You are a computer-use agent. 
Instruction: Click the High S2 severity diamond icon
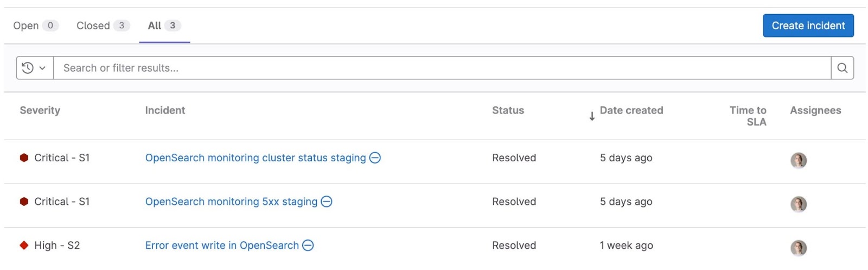point(24,246)
